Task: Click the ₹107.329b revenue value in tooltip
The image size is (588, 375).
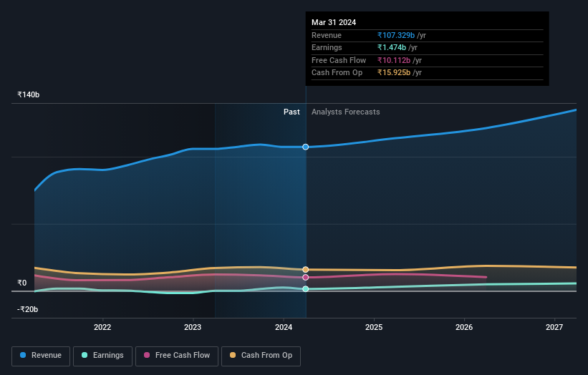Action: (396, 35)
